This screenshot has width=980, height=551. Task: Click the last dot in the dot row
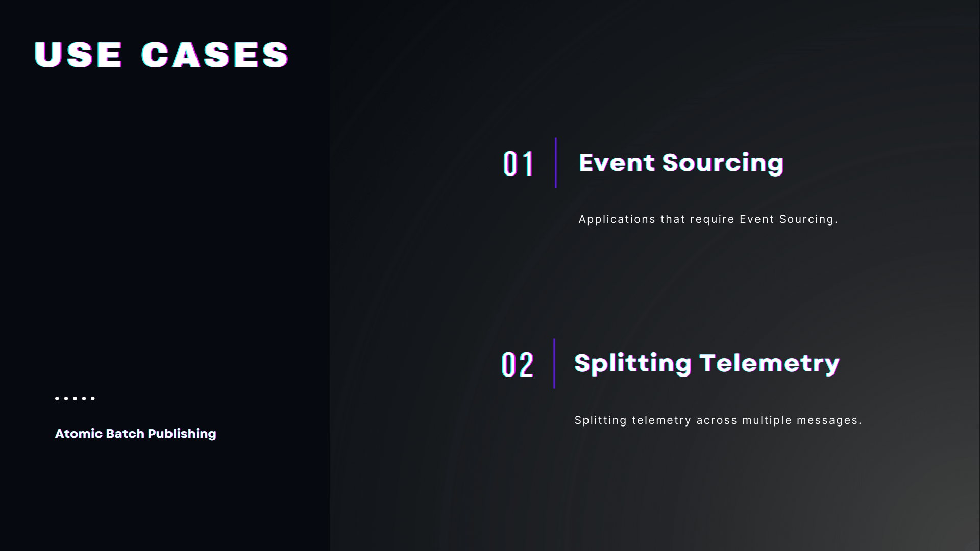[x=93, y=398]
